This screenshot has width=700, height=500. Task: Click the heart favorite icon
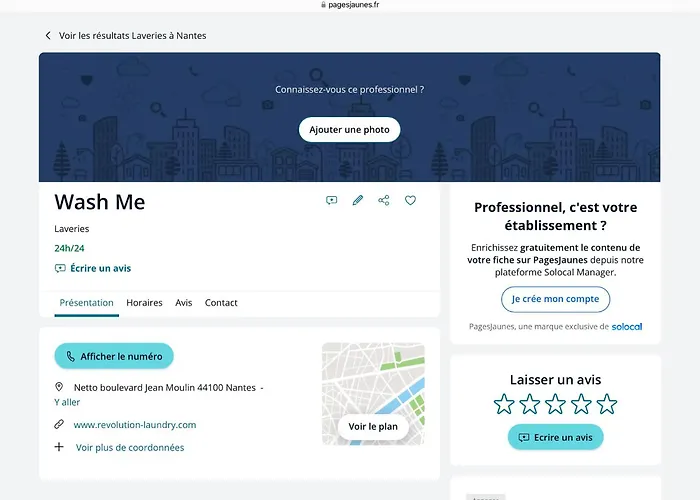pos(410,201)
